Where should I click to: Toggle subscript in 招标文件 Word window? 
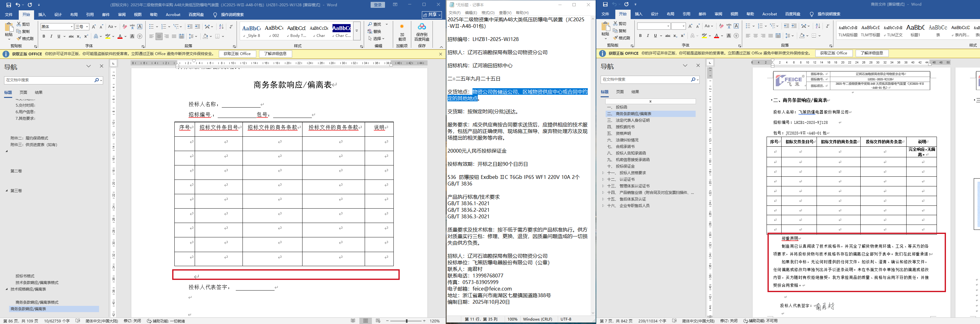click(x=79, y=37)
